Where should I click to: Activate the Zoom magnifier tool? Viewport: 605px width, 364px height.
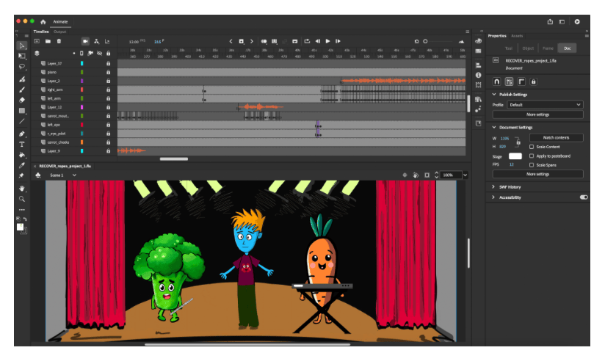tap(21, 199)
